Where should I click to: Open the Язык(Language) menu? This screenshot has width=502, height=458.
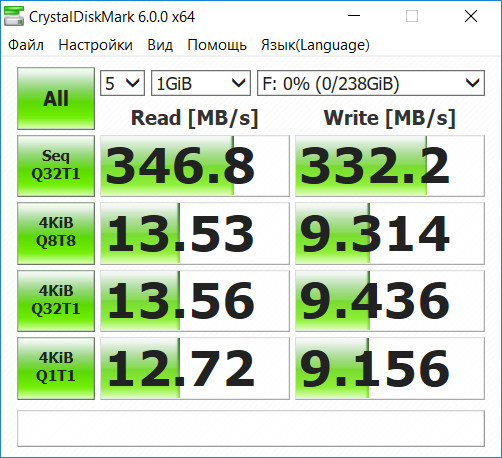315,45
